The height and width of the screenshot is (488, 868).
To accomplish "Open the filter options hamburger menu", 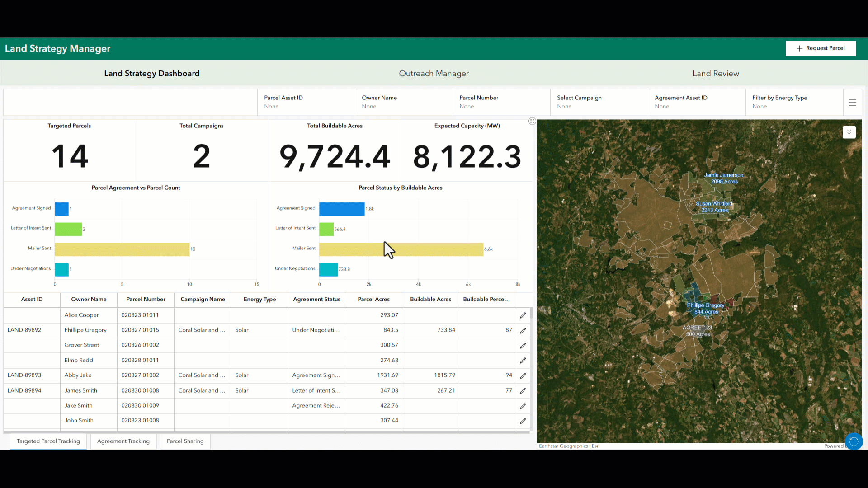I will [853, 102].
